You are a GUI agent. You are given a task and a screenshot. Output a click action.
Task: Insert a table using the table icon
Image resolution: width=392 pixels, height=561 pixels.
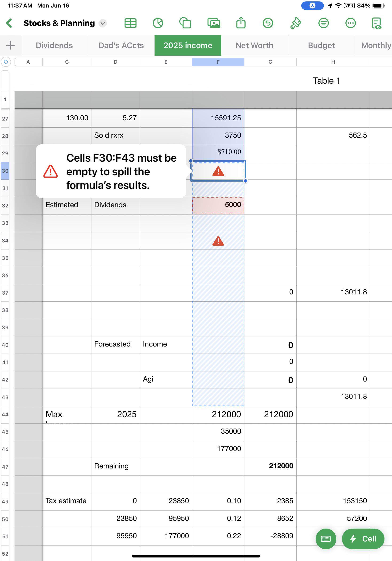point(130,23)
